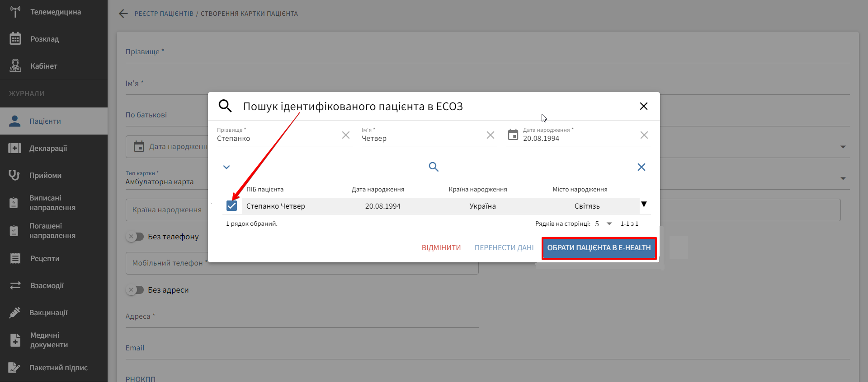Run search with the blue magnifier icon
Viewport: 868px width, 382px height.
click(x=434, y=167)
